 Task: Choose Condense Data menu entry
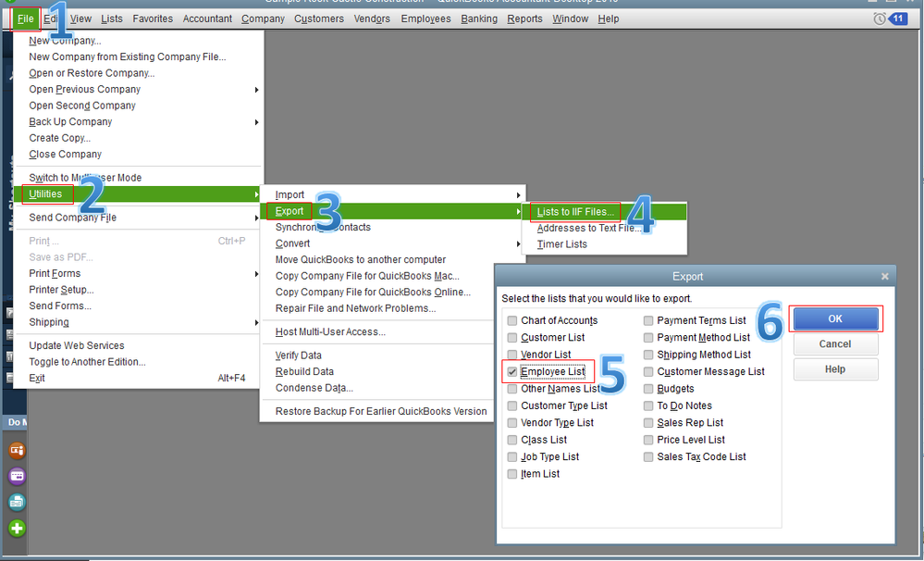point(314,388)
